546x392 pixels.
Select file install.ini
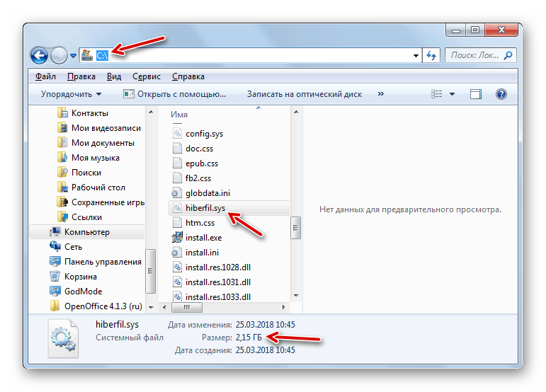pos(195,253)
